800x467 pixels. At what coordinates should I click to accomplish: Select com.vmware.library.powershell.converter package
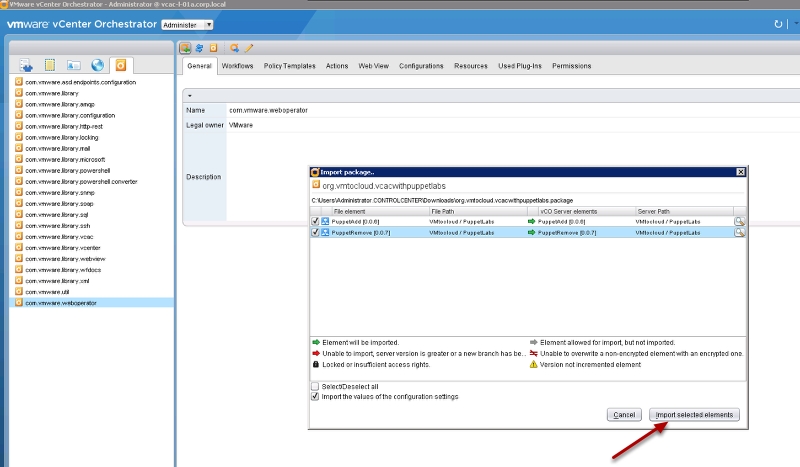click(x=81, y=181)
